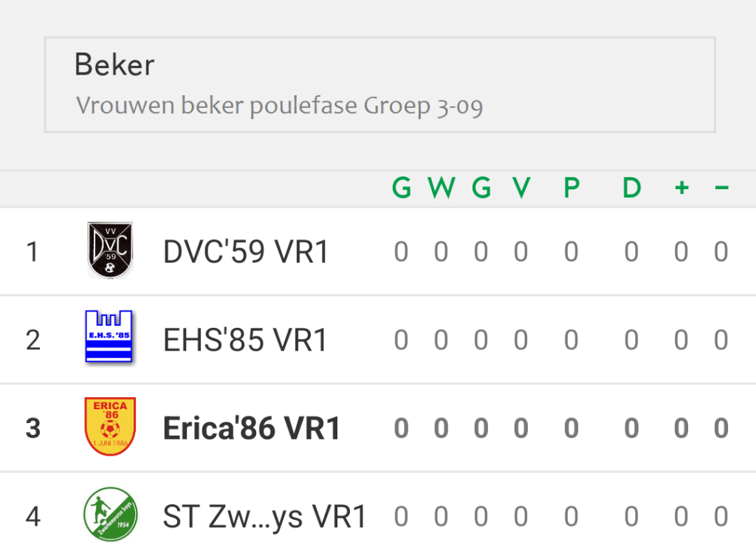
Task: Select rank number 4 in the standings
Action: point(32,517)
